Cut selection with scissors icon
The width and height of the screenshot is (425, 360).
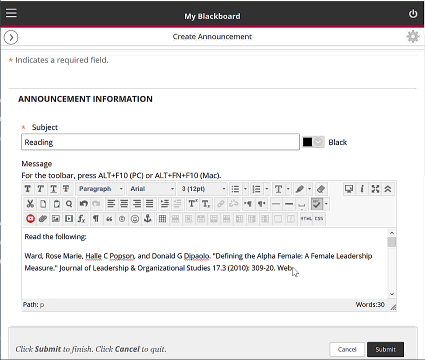(30, 204)
